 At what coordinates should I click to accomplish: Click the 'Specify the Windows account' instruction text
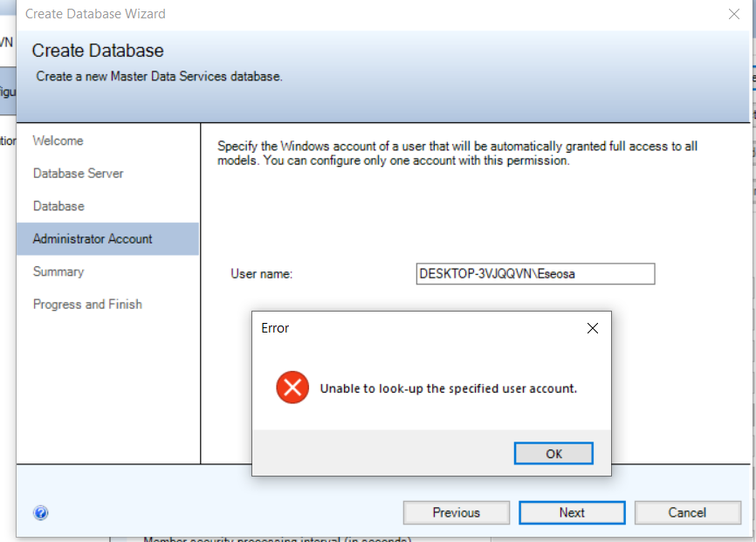click(457, 154)
